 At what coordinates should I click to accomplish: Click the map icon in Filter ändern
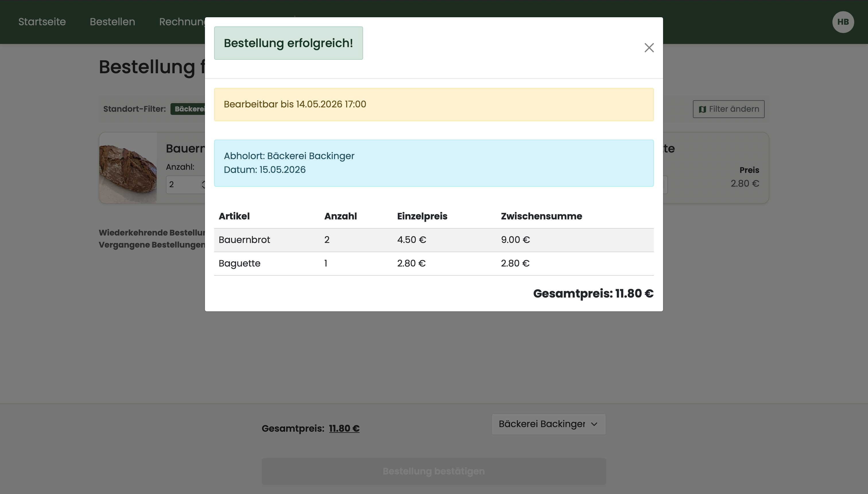702,109
